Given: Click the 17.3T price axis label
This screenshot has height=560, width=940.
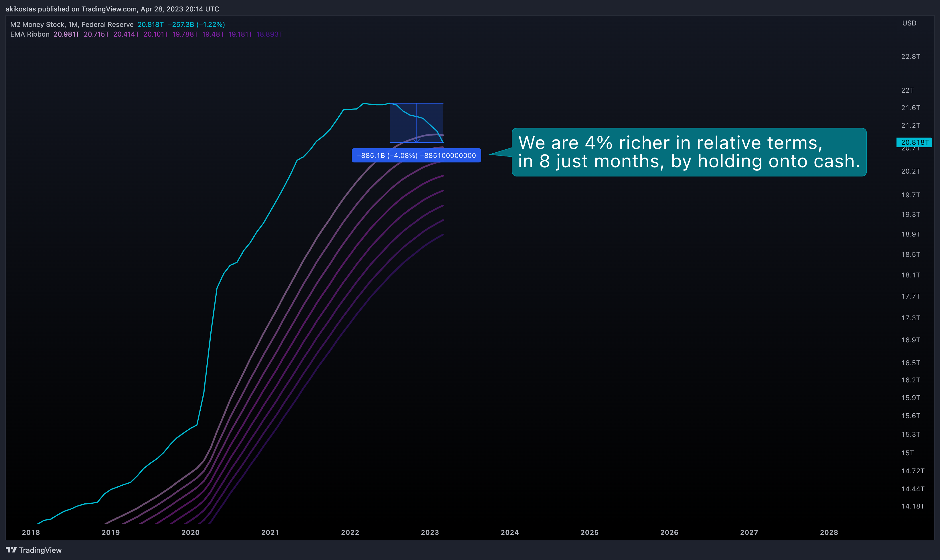Looking at the screenshot, I should (911, 318).
